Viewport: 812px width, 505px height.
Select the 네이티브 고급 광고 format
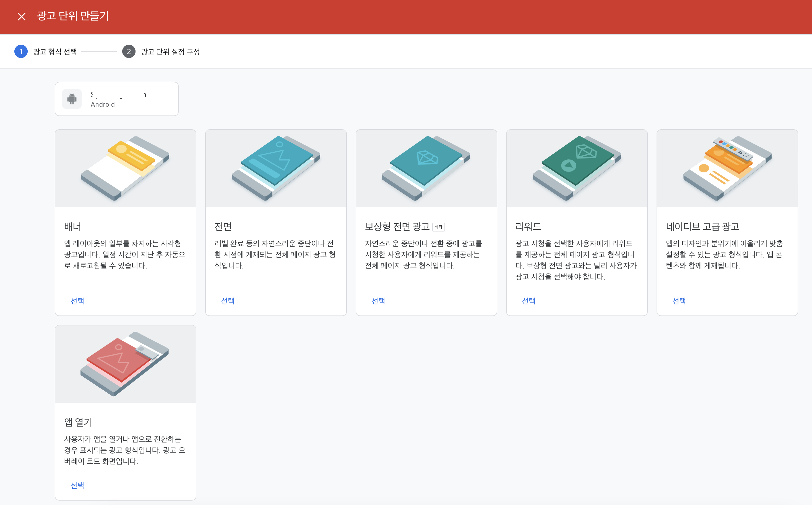[679, 301]
